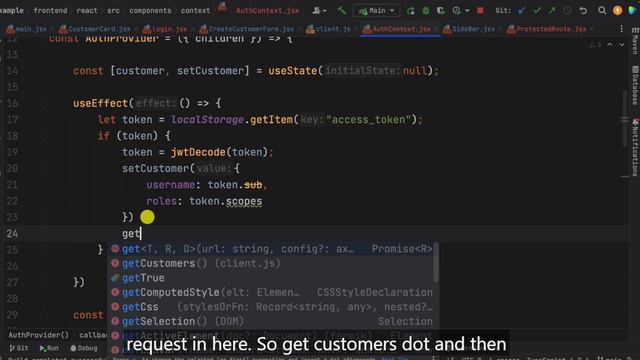
Task: Open the Run tool window button
Action: [x=49, y=348]
